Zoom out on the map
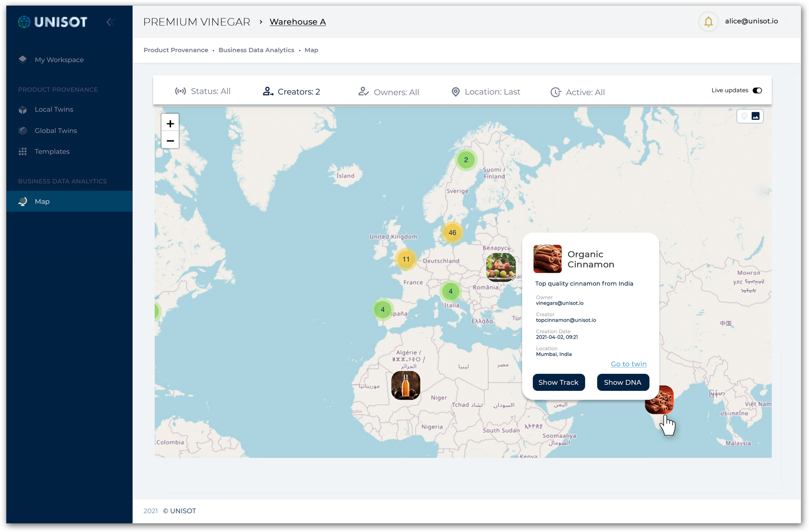809x532 pixels. tap(170, 141)
